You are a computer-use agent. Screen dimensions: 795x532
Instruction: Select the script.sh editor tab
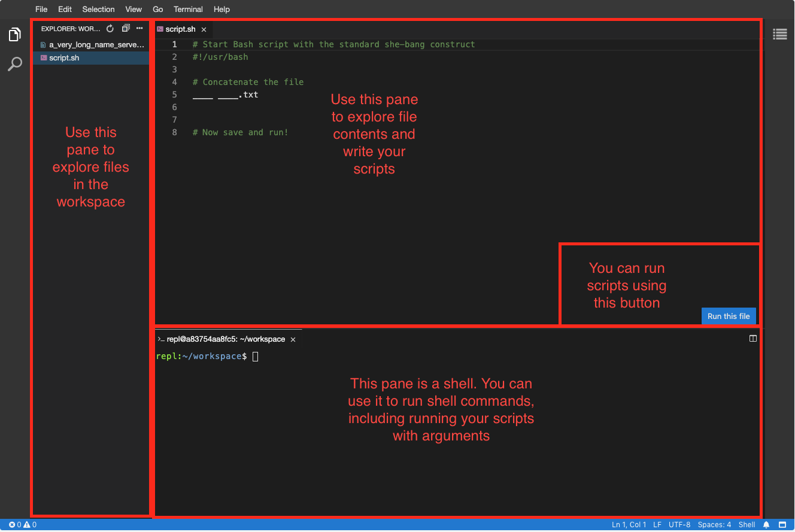tap(183, 29)
